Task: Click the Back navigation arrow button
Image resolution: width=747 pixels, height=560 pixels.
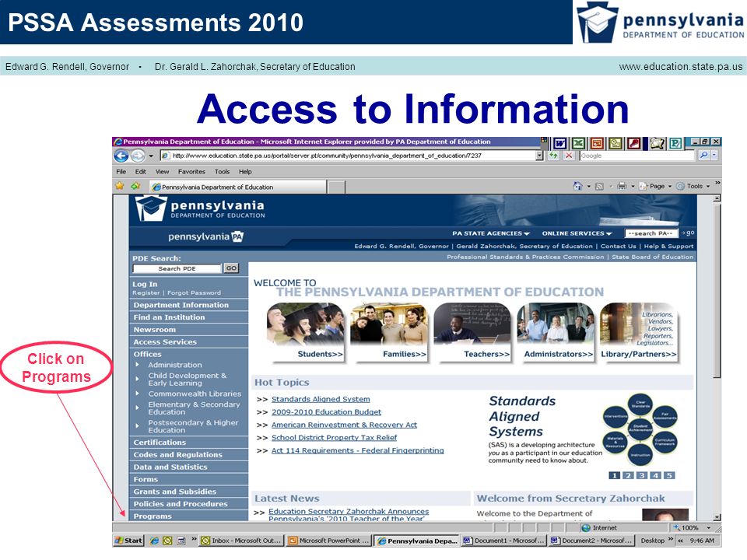Action: (x=121, y=156)
